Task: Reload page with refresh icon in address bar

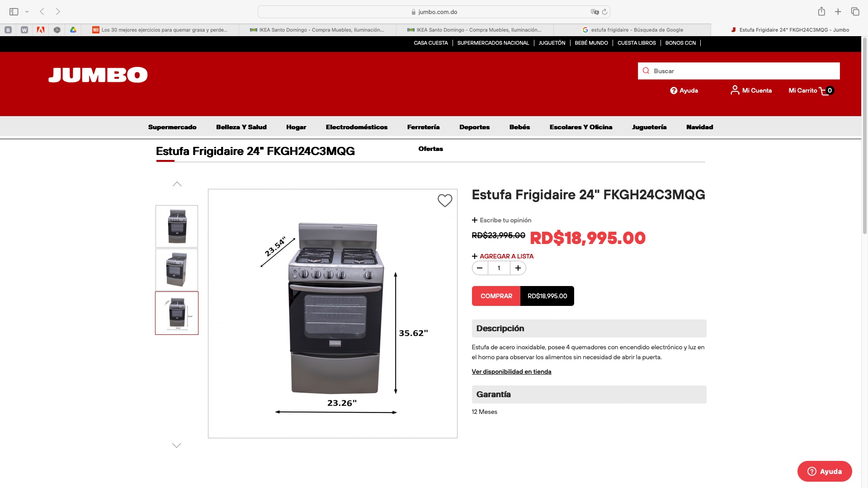Action: click(604, 12)
